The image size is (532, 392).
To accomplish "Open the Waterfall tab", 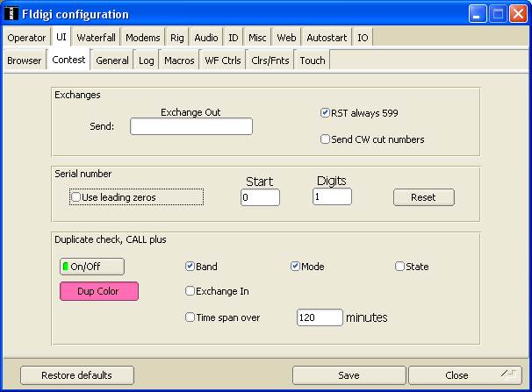I will point(97,38).
